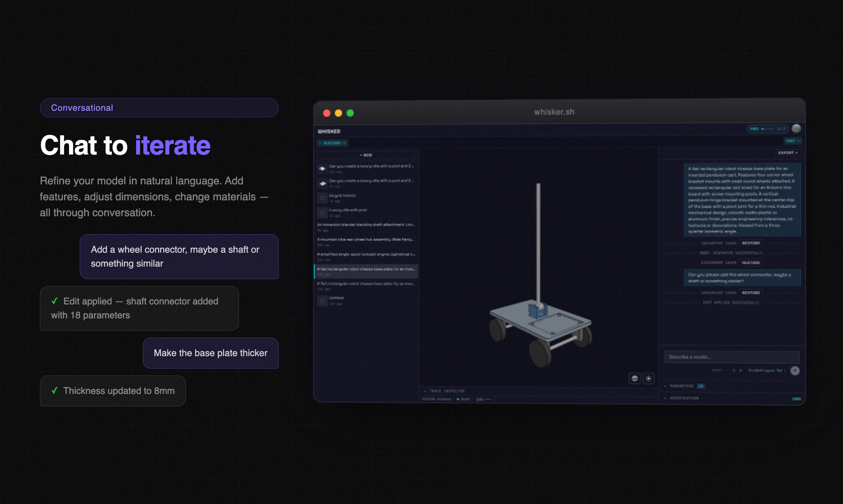The width and height of the screenshot is (843, 504).
Task: Expand the Verification section
Action: tap(684, 398)
